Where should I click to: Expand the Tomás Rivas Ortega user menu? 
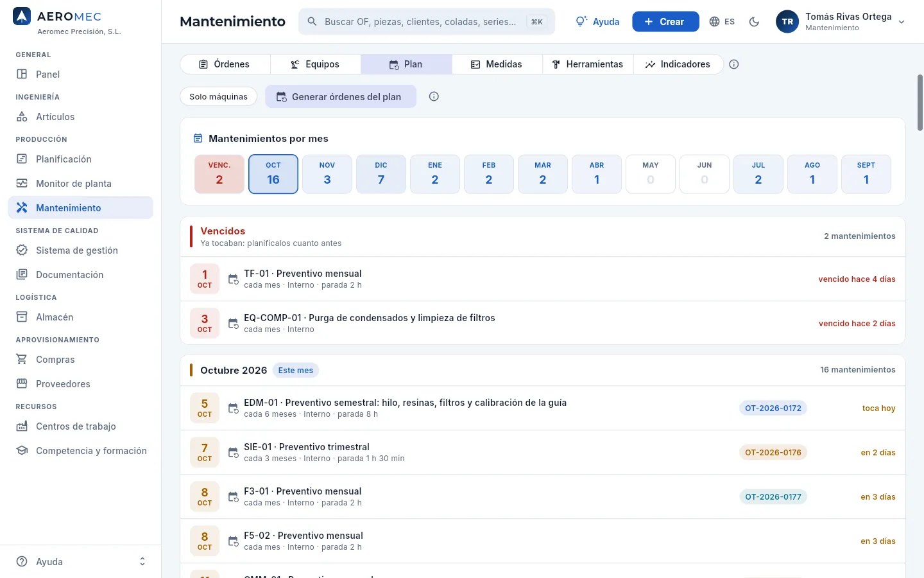click(841, 22)
